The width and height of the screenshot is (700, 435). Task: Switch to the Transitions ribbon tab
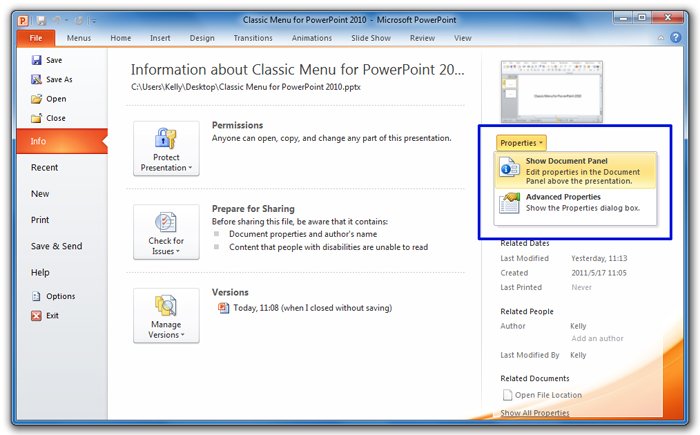(x=252, y=38)
